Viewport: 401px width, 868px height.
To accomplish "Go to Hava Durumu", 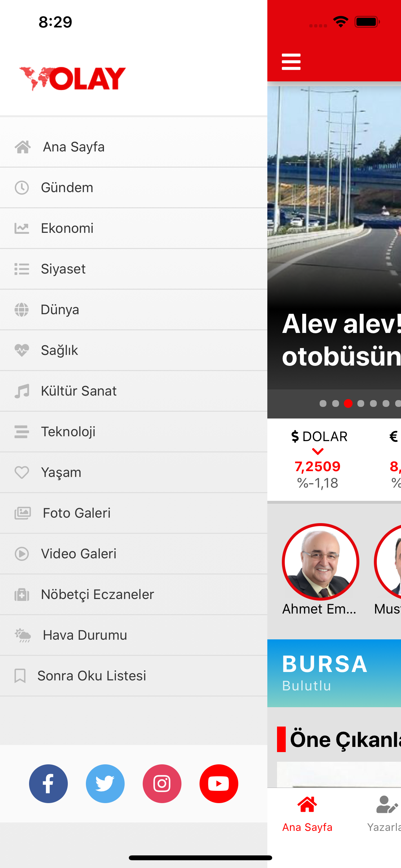I will tap(134, 635).
